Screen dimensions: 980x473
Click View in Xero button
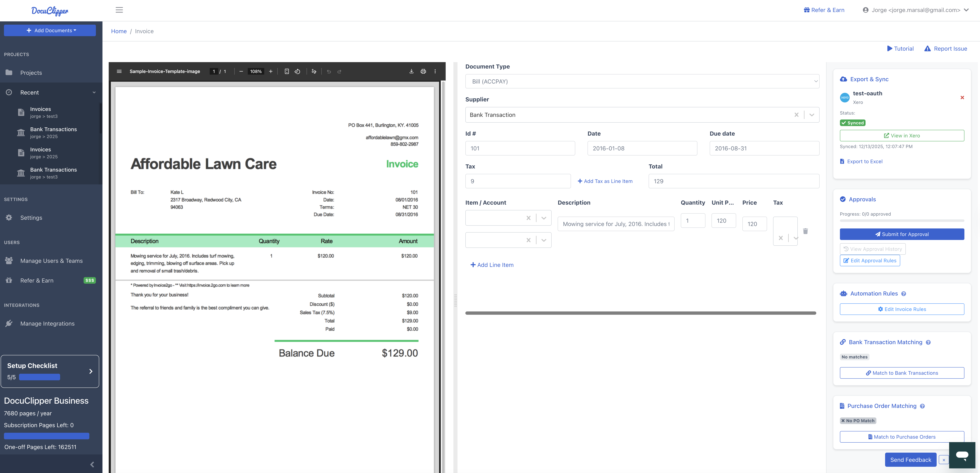[902, 136]
